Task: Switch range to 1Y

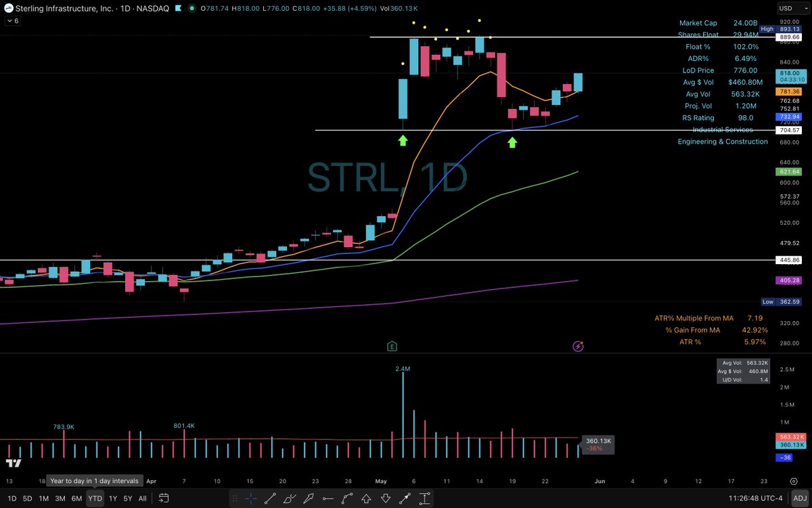Action: (x=113, y=499)
